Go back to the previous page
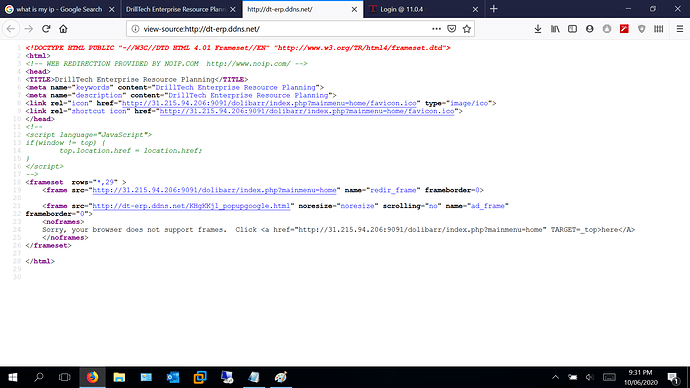Image resolution: width=690 pixels, height=388 pixels. tap(11, 29)
